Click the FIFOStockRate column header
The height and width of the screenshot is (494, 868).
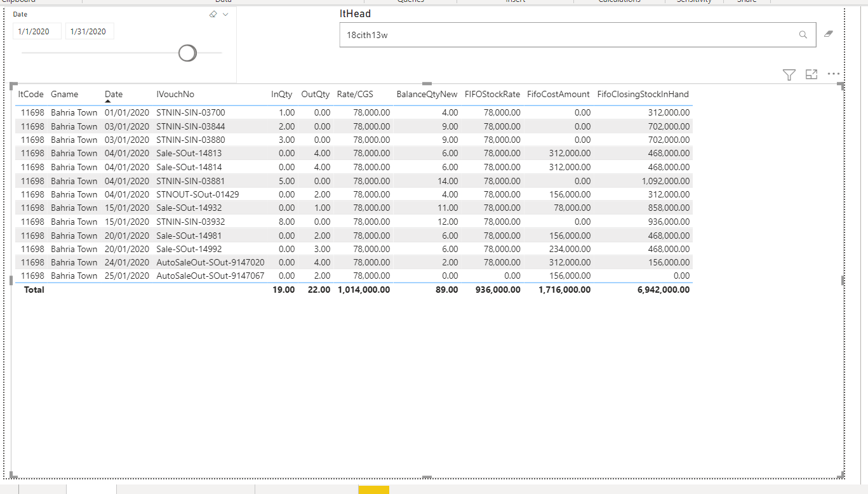[x=492, y=94]
